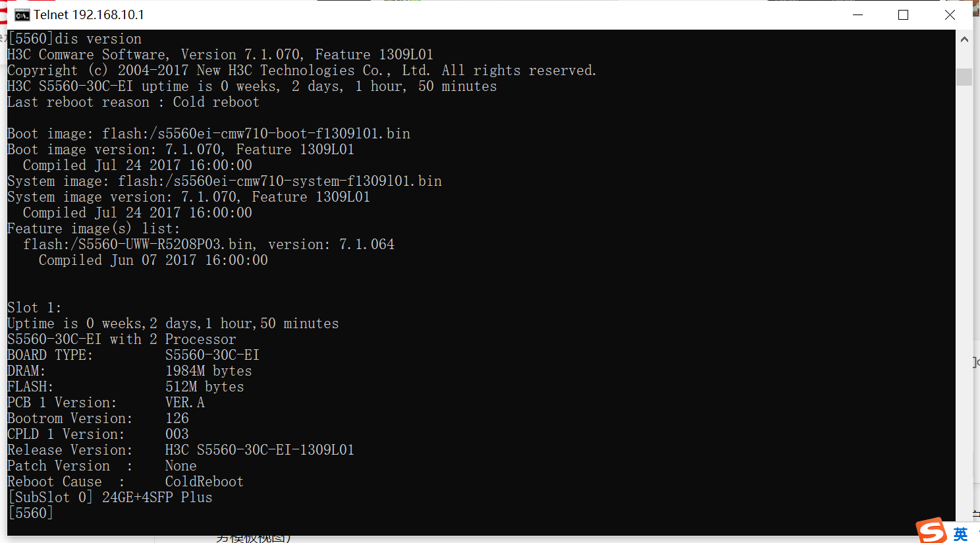Image resolution: width=980 pixels, height=543 pixels.
Task: Click the last [5560] command prompt line
Action: [30, 513]
